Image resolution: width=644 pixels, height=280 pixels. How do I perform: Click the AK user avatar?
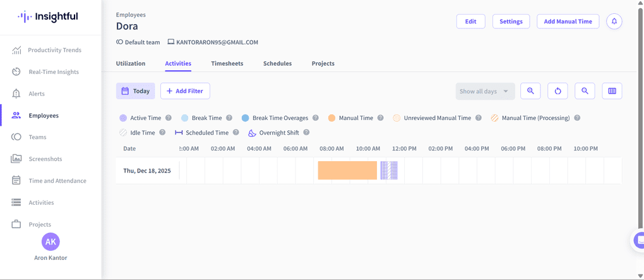(51, 242)
